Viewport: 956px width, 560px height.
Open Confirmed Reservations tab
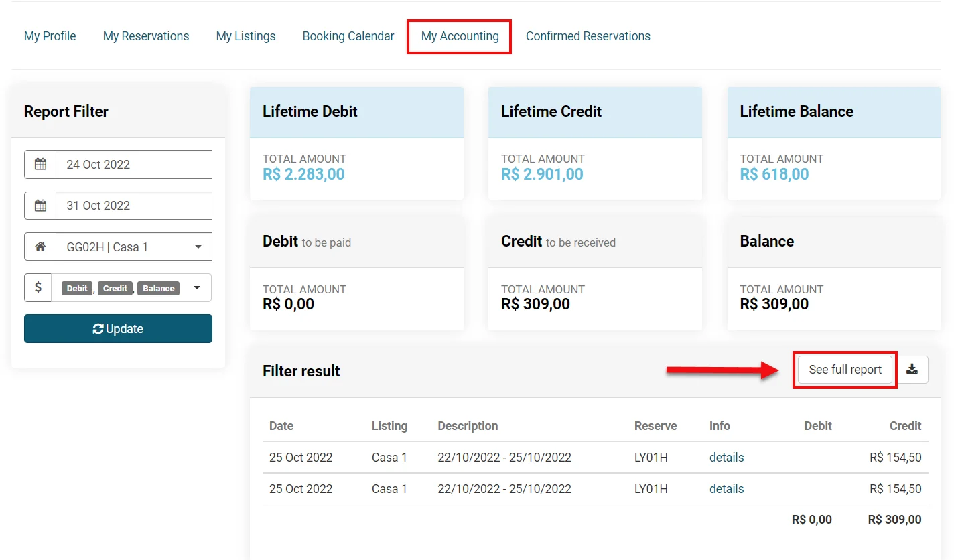click(x=588, y=36)
